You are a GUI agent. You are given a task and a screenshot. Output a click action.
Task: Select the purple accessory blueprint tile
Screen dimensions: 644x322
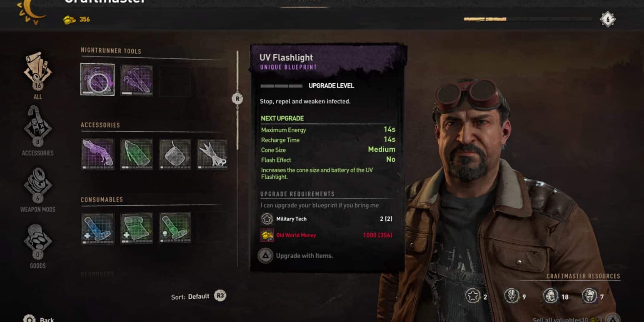(x=97, y=154)
